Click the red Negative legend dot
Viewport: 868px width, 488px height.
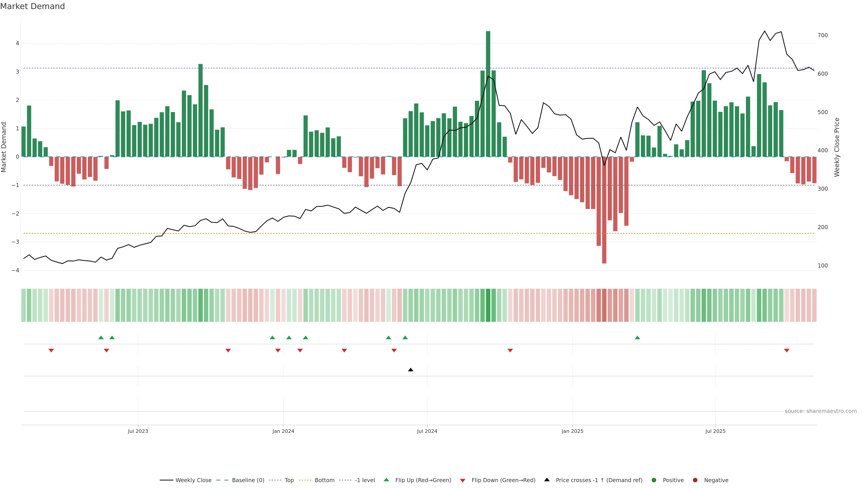(695, 480)
